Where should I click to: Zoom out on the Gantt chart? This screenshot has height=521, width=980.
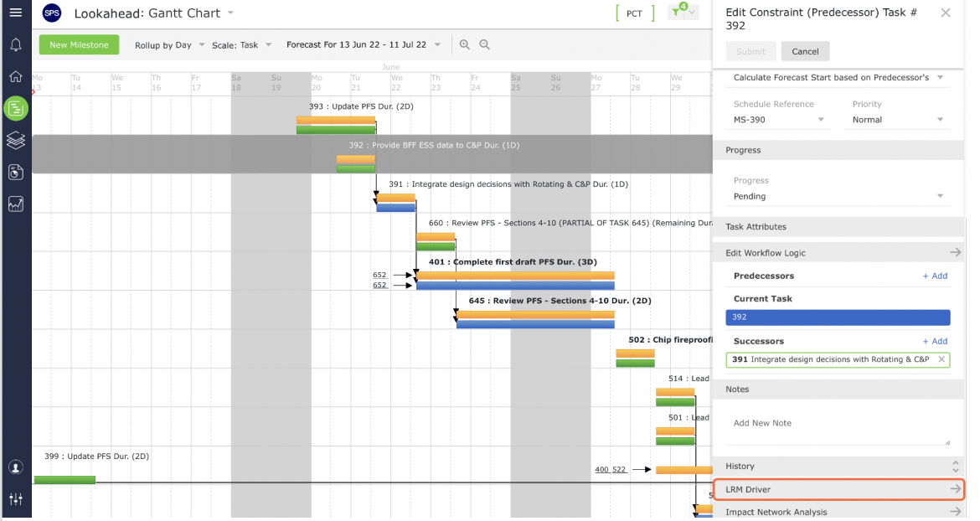click(x=484, y=45)
